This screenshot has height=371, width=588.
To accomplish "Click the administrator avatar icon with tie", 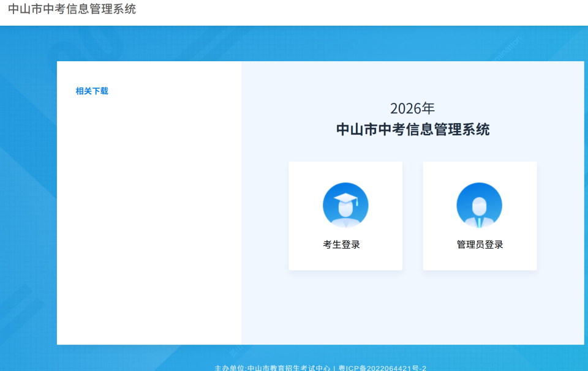I will coord(479,205).
